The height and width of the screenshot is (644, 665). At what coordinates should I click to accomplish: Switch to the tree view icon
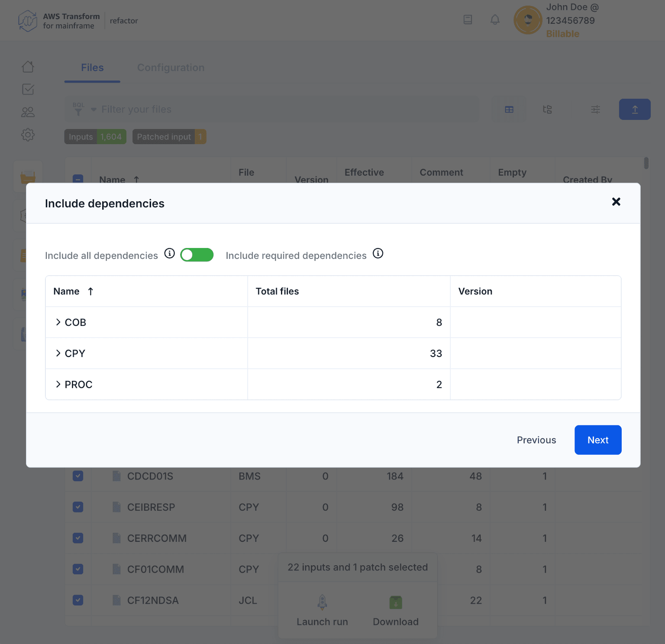pyautogui.click(x=547, y=109)
